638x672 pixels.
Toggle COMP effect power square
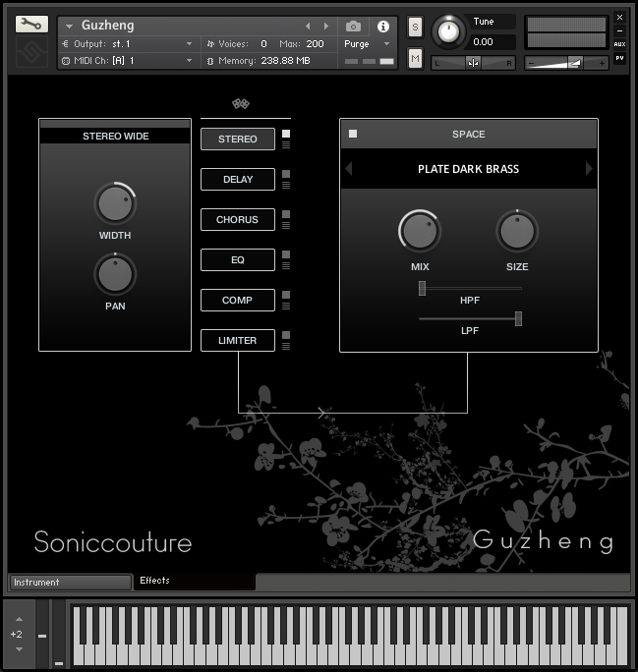click(x=286, y=295)
